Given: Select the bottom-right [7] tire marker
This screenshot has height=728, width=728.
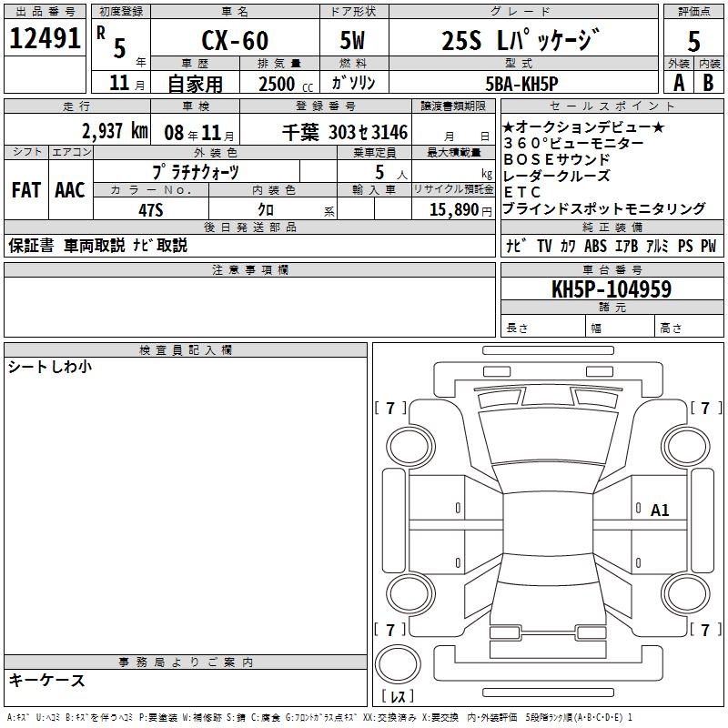Looking at the screenshot, I should tap(705, 630).
